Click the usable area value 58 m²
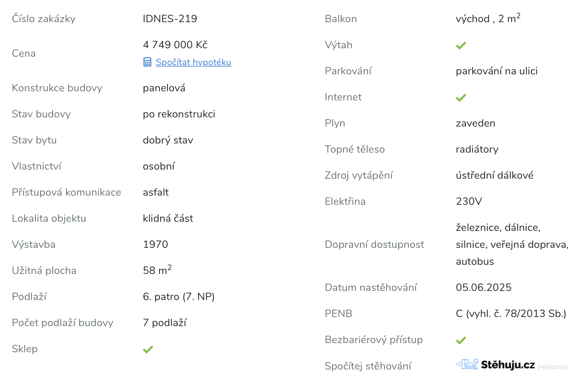The height and width of the screenshot is (392, 581). pyautogui.click(x=157, y=270)
